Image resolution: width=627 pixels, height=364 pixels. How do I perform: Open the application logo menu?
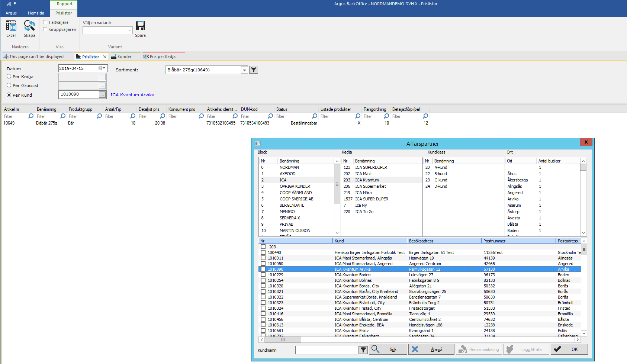(x=9, y=4)
